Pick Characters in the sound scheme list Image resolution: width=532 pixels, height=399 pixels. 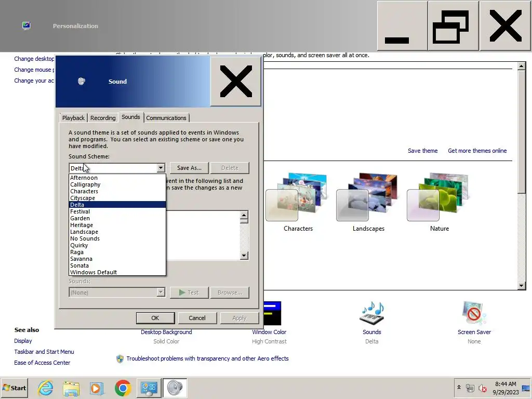click(117, 191)
